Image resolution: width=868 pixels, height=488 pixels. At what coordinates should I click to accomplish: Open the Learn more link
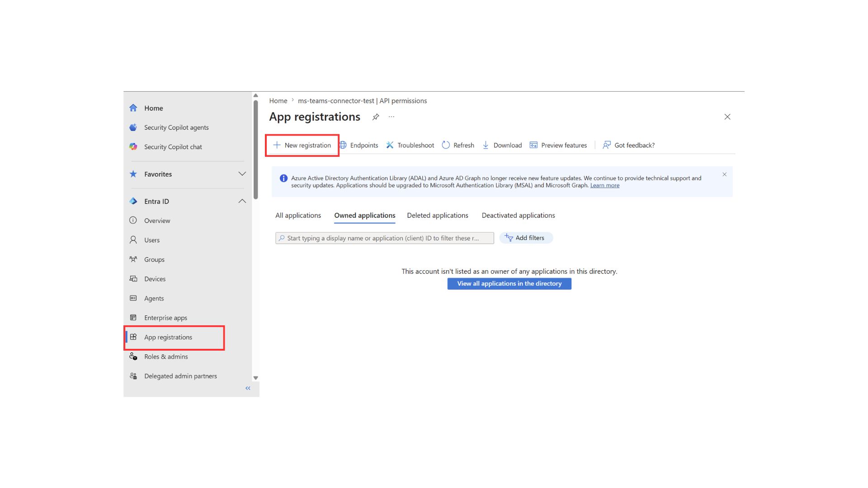605,185
